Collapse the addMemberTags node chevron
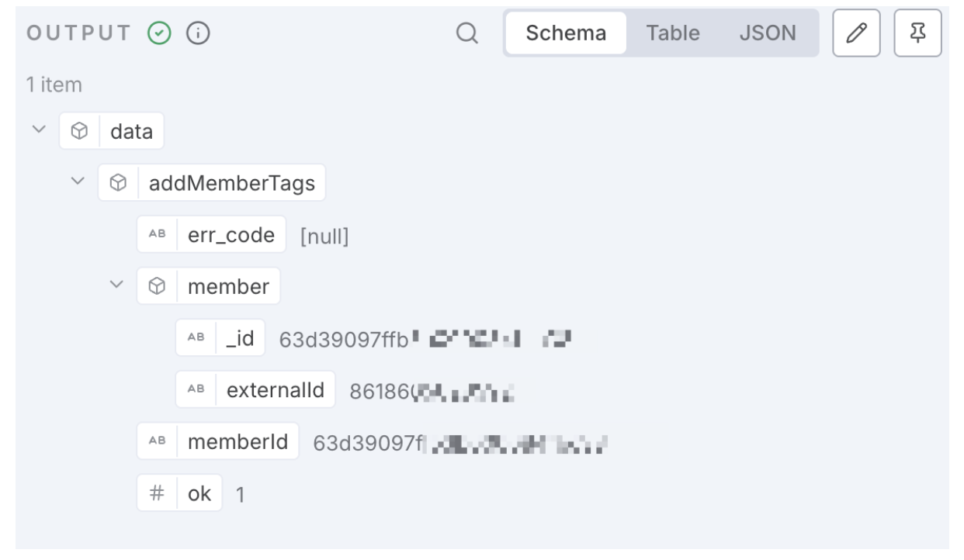Viewport: 964px width, 560px height. coord(78,183)
